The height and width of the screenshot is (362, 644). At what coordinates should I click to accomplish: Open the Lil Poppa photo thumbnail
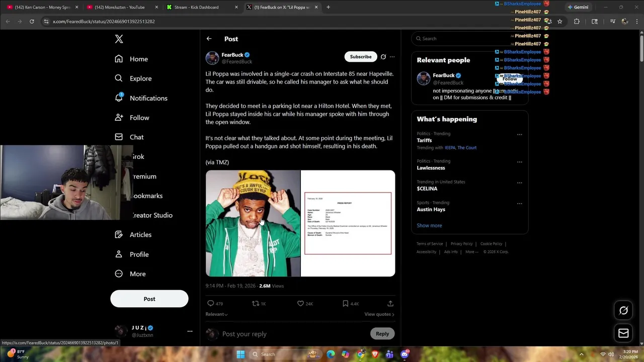[253, 223]
